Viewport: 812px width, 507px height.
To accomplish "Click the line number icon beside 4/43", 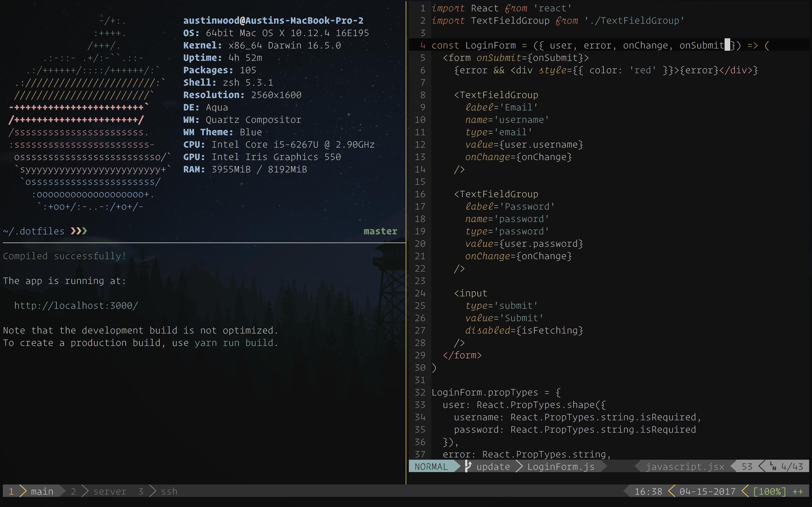I will click(773, 466).
